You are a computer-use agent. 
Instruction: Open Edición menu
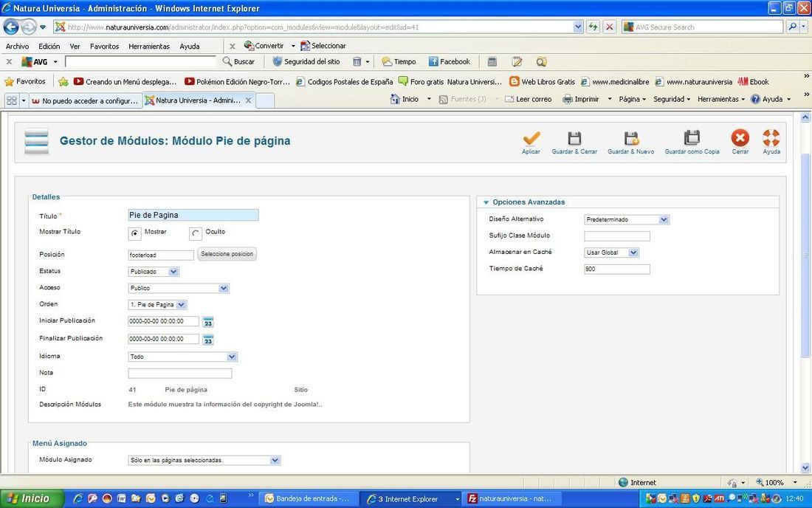pyautogui.click(x=49, y=46)
